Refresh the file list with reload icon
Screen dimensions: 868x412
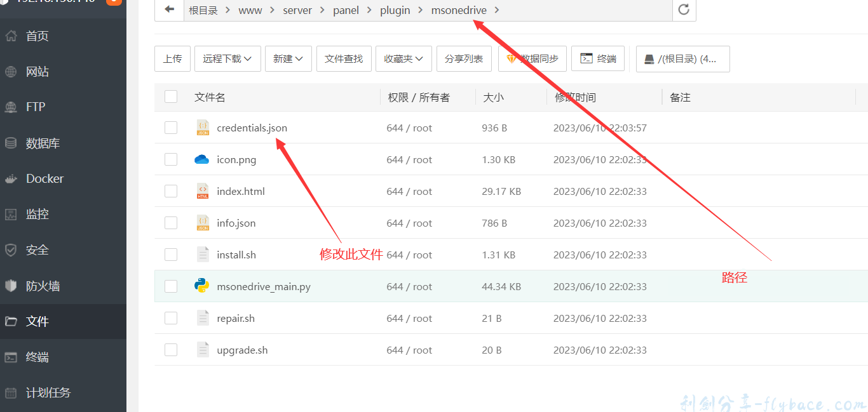pyautogui.click(x=684, y=10)
